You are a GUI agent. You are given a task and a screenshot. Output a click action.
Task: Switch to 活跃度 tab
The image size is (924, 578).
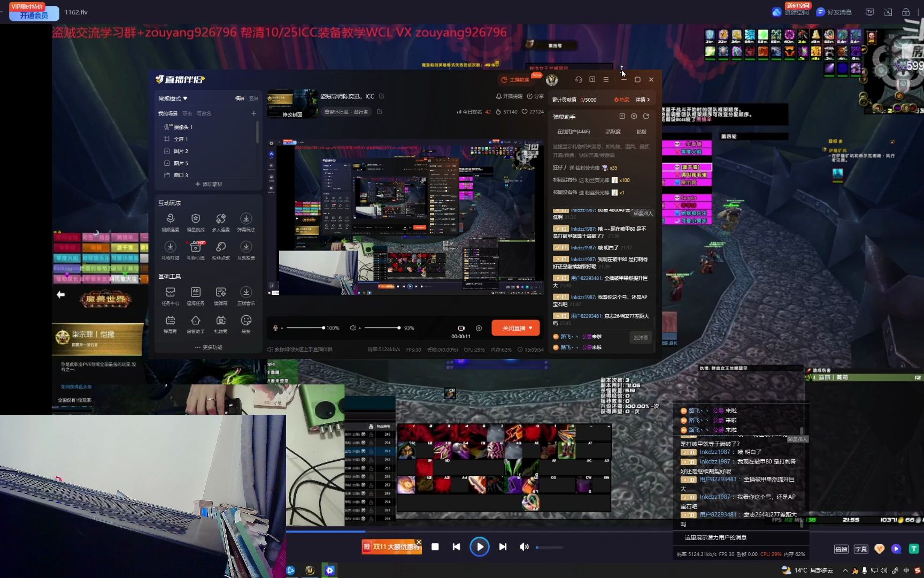pyautogui.click(x=613, y=132)
